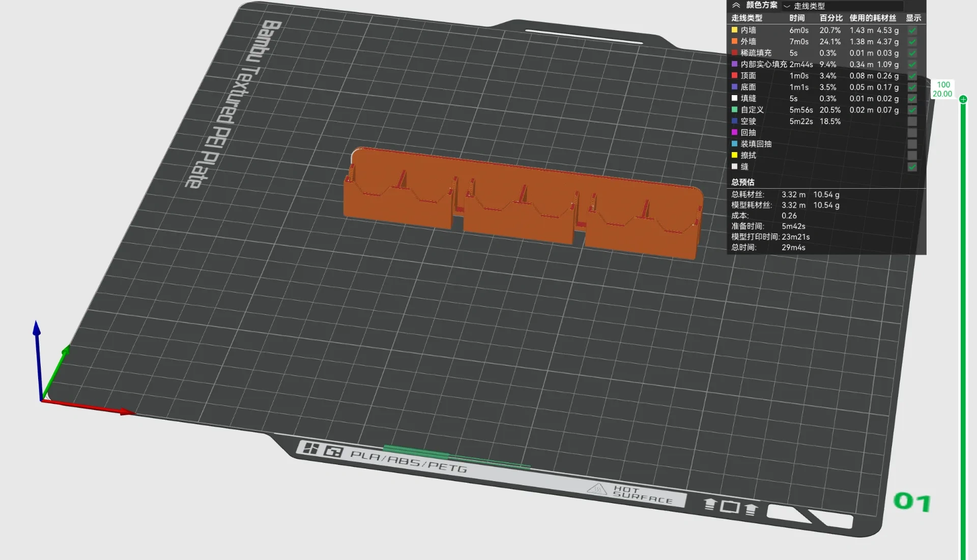Click the 成本 value 0.26
977x560 pixels.
click(x=789, y=216)
